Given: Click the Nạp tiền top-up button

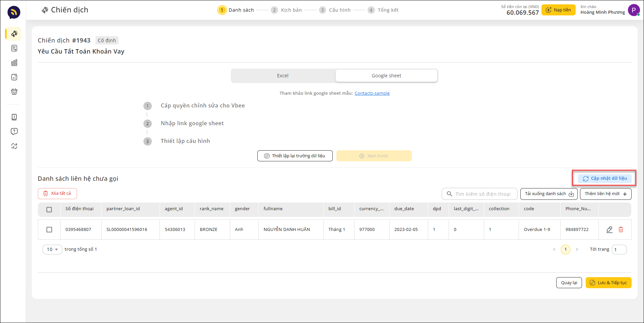Looking at the screenshot, I should 559,10.
